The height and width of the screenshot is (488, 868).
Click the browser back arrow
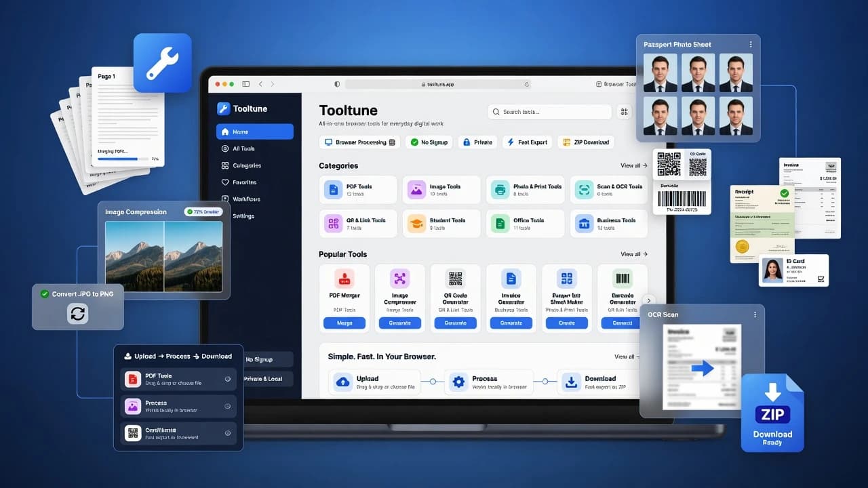coord(260,84)
